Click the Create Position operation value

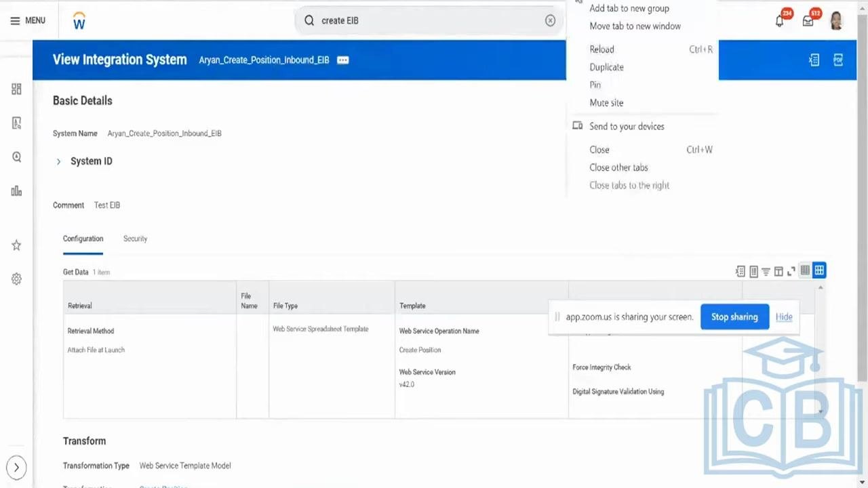[x=420, y=350]
